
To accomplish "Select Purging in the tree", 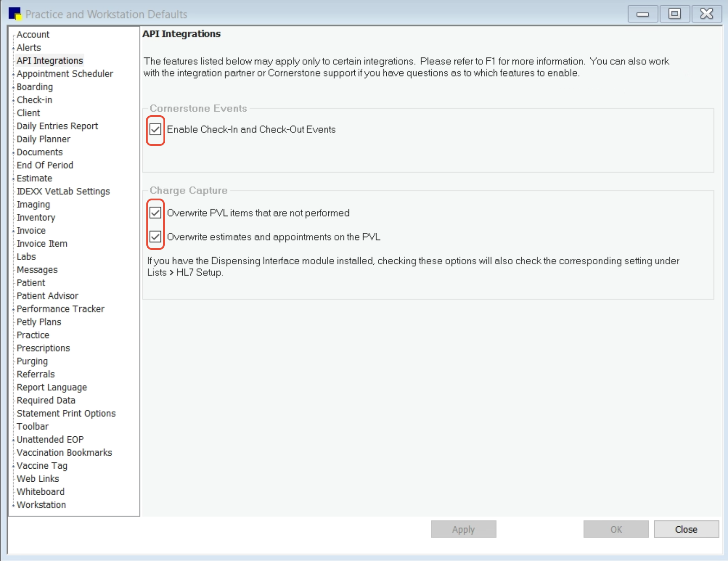I will pyautogui.click(x=32, y=361).
